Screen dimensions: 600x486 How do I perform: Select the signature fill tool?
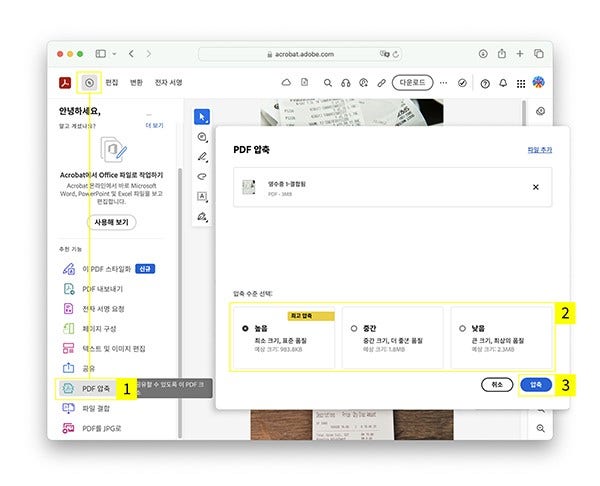202,217
